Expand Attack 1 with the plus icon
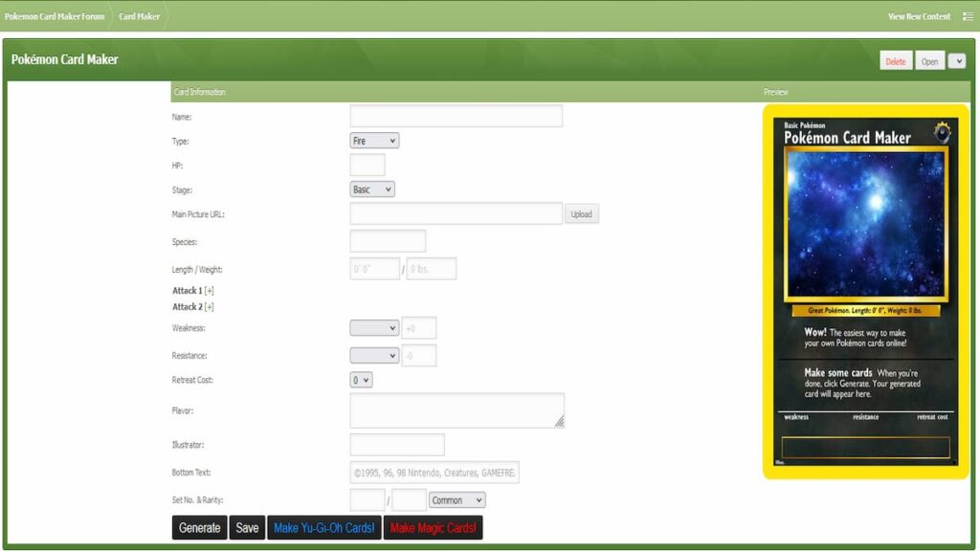This screenshot has width=980, height=551. 209,291
